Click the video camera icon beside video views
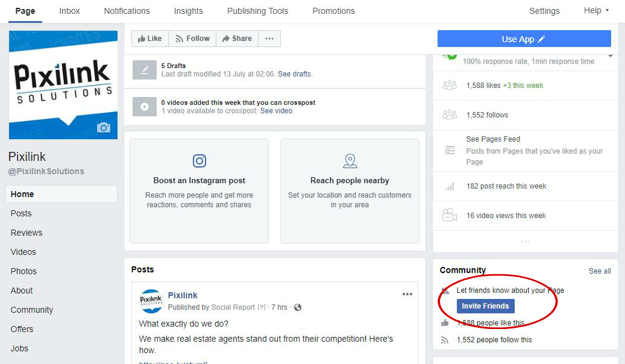Image resolution: width=625 pixels, height=364 pixels. [x=449, y=215]
